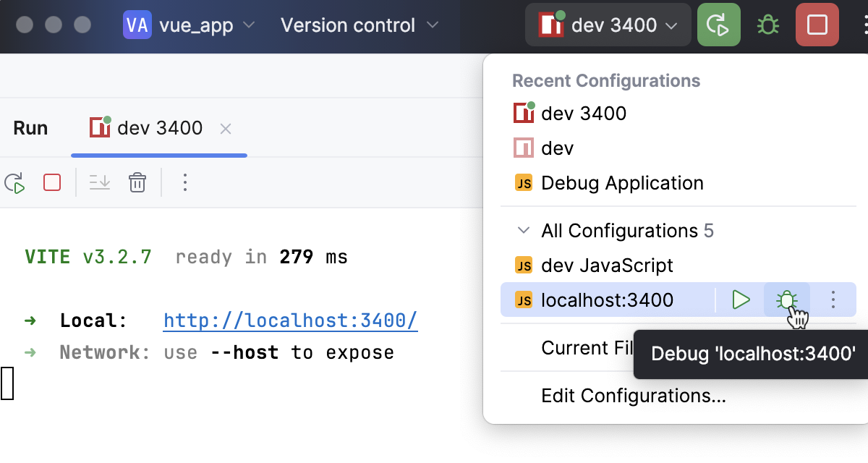Stop the running process in the Run toolbar

tap(51, 182)
